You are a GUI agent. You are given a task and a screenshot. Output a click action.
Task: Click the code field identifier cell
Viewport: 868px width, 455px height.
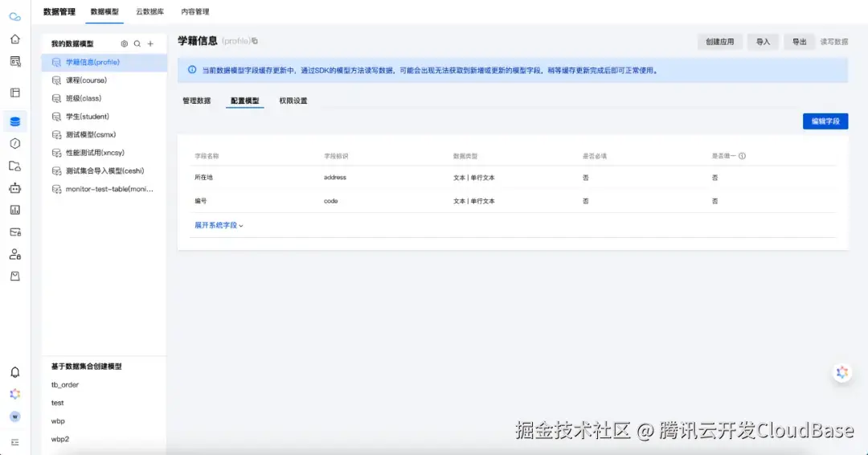pyautogui.click(x=330, y=201)
